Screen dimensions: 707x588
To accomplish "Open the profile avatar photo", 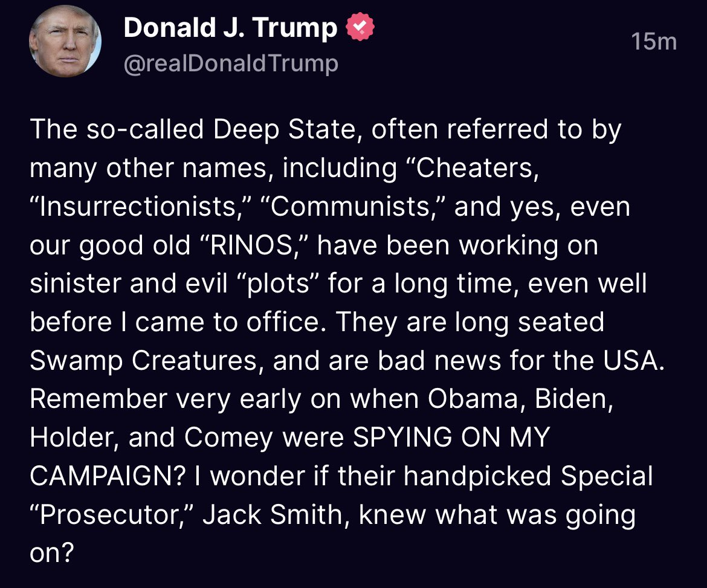I will pyautogui.click(x=65, y=42).
